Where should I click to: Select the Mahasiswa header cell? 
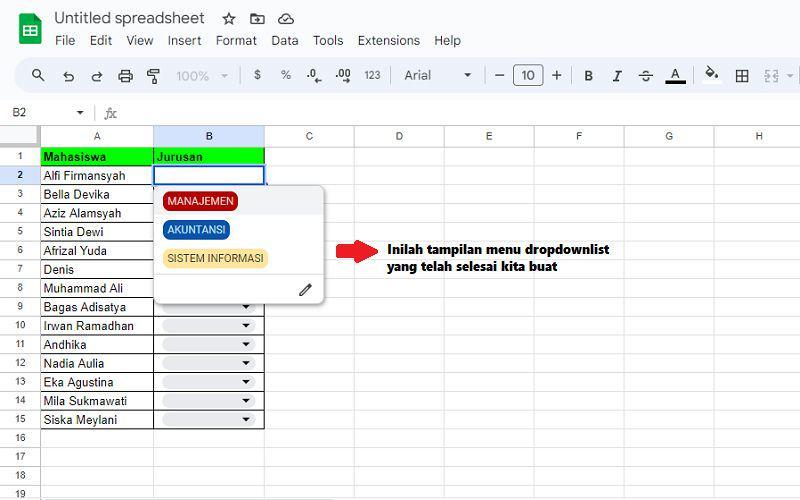(97, 157)
